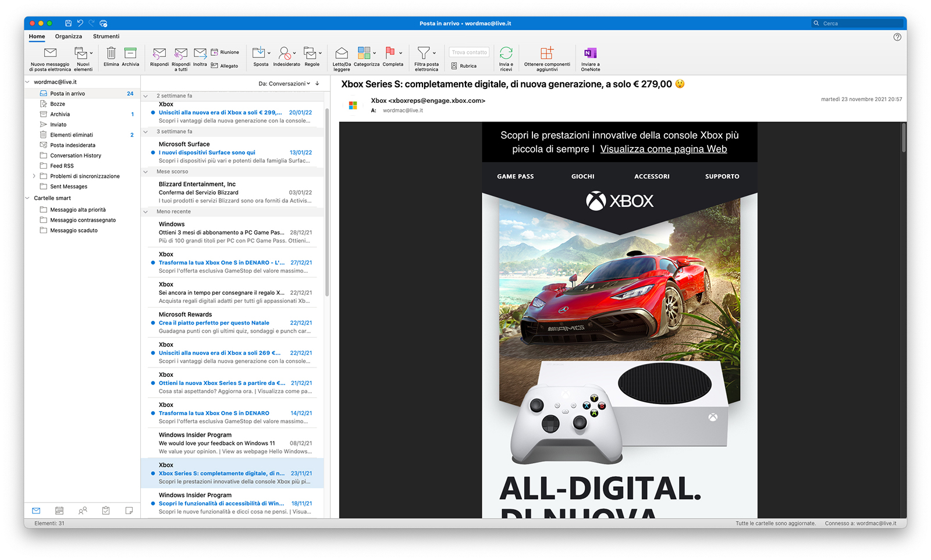
Task: Click Invia e ricevi sync icon
Action: click(506, 53)
